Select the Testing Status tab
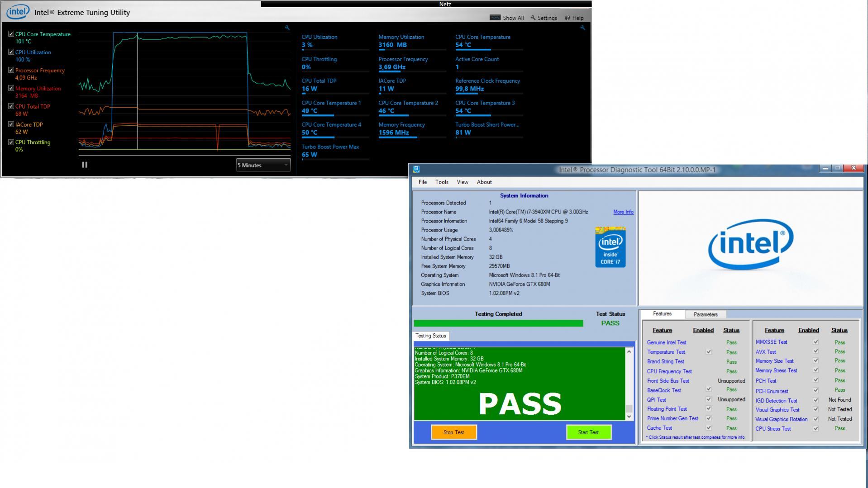The width and height of the screenshot is (868, 488). 430,336
